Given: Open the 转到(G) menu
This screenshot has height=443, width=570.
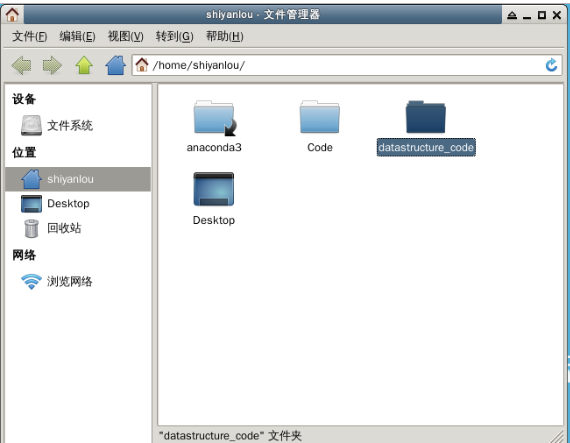Looking at the screenshot, I should click(x=174, y=36).
